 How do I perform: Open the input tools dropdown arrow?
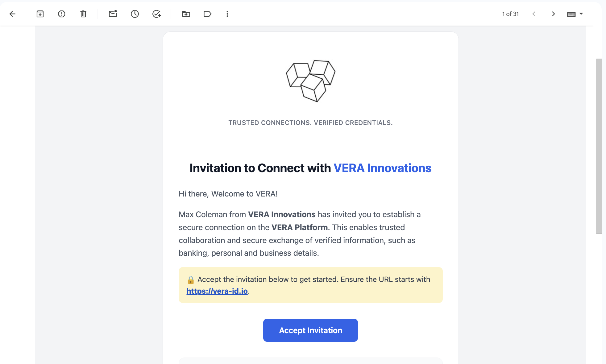(x=581, y=14)
